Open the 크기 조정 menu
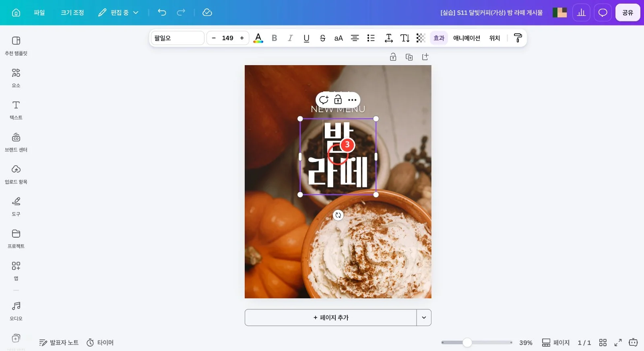644x351 pixels. click(72, 12)
